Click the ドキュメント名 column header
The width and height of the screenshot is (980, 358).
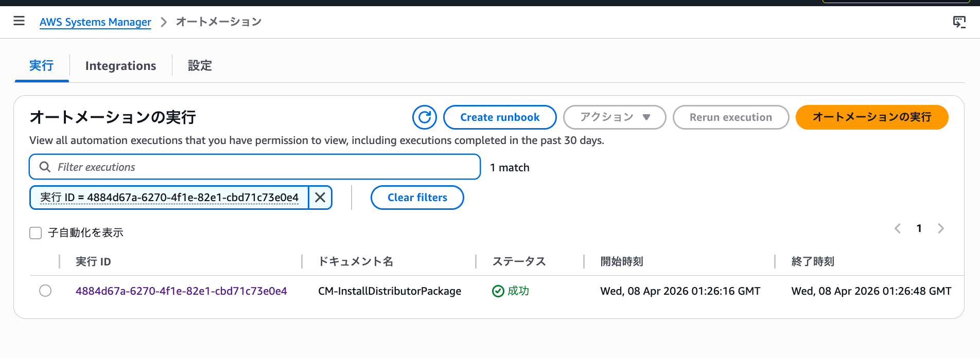click(x=356, y=262)
